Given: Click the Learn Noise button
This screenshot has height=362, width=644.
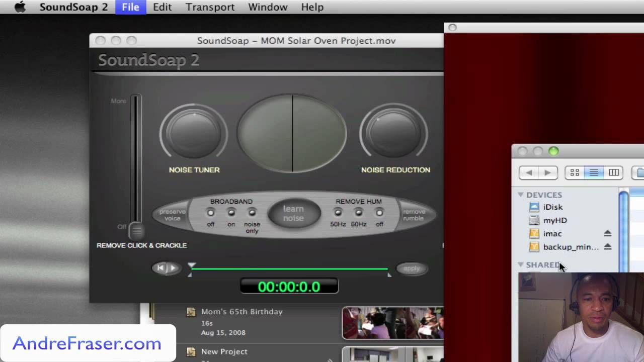Looking at the screenshot, I should coord(294,214).
